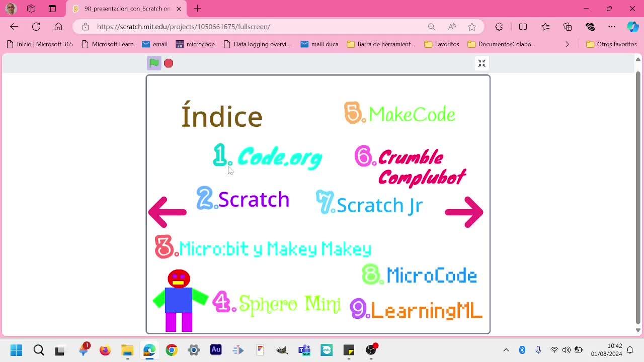Open Browser essentials heart icon
Viewport: 644px width, 362px height.
tap(590, 27)
